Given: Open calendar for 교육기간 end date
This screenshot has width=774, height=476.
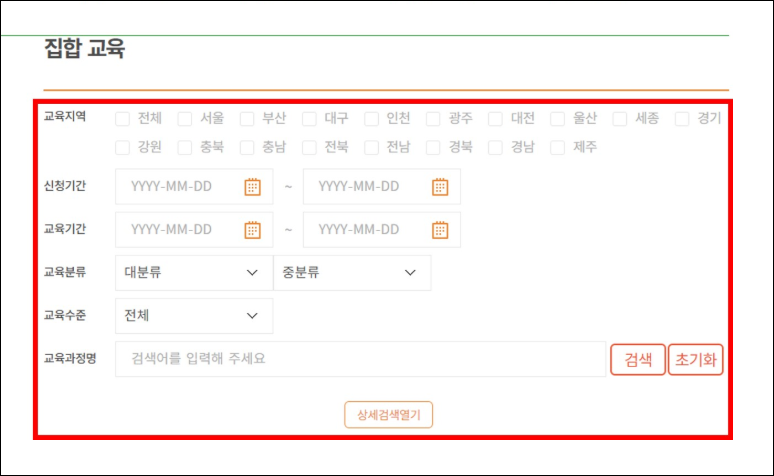Looking at the screenshot, I should [440, 230].
